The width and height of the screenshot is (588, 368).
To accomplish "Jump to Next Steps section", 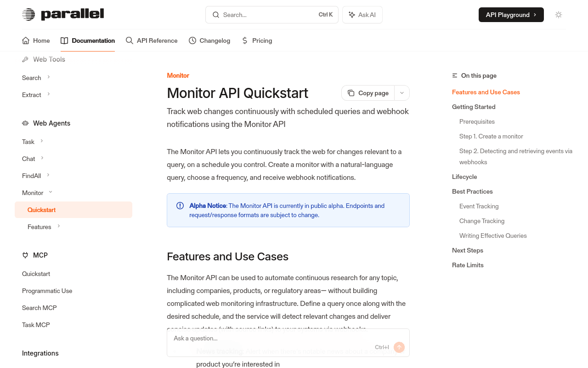I will [x=468, y=250].
